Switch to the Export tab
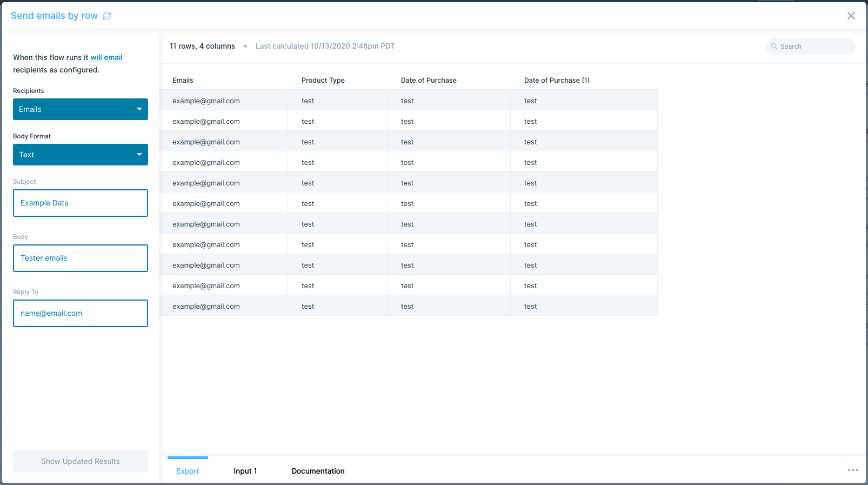 click(x=188, y=471)
